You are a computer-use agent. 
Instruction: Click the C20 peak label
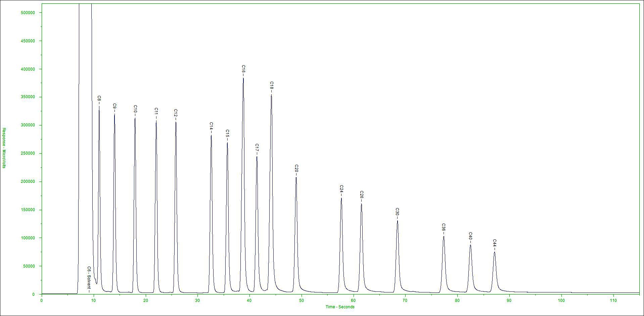(x=296, y=168)
